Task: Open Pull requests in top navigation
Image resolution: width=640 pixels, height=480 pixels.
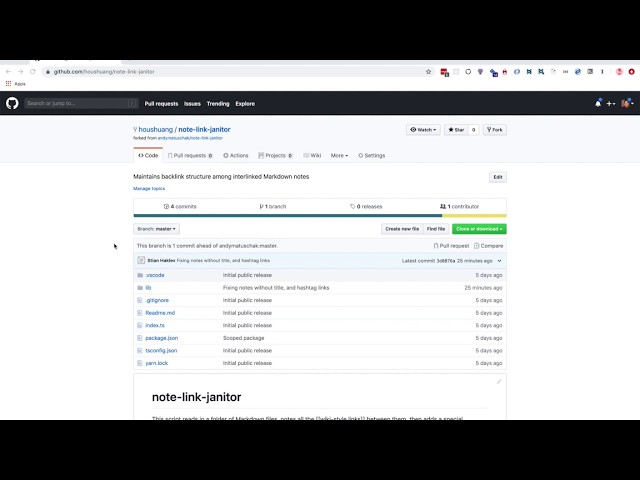Action: [161, 104]
